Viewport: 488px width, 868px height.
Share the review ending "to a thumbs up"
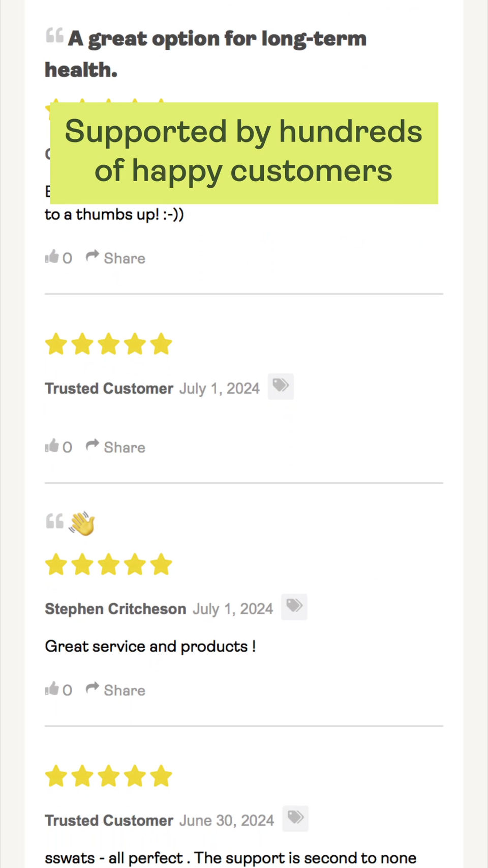click(x=116, y=258)
